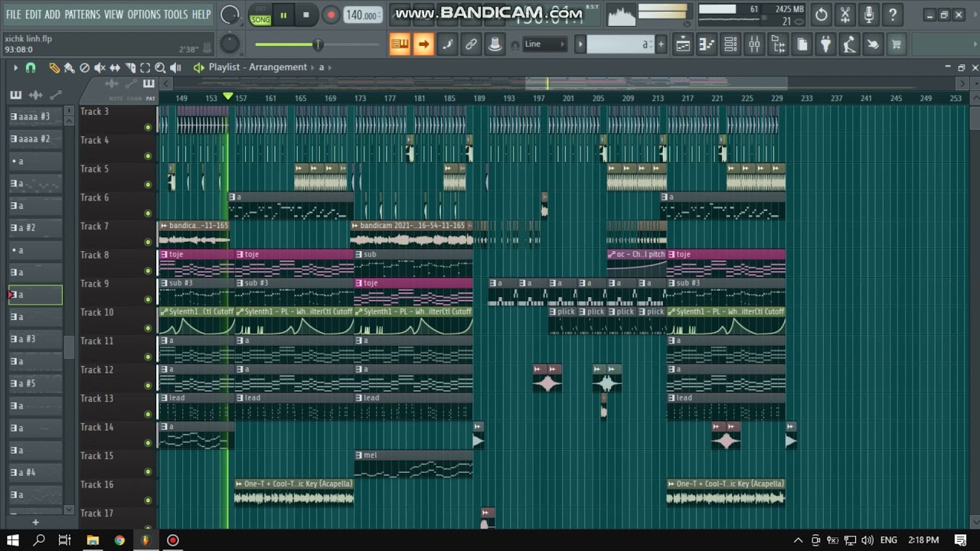Select the Playback speaker tool in playlist
The width and height of the screenshot is (980, 551).
pos(175,67)
